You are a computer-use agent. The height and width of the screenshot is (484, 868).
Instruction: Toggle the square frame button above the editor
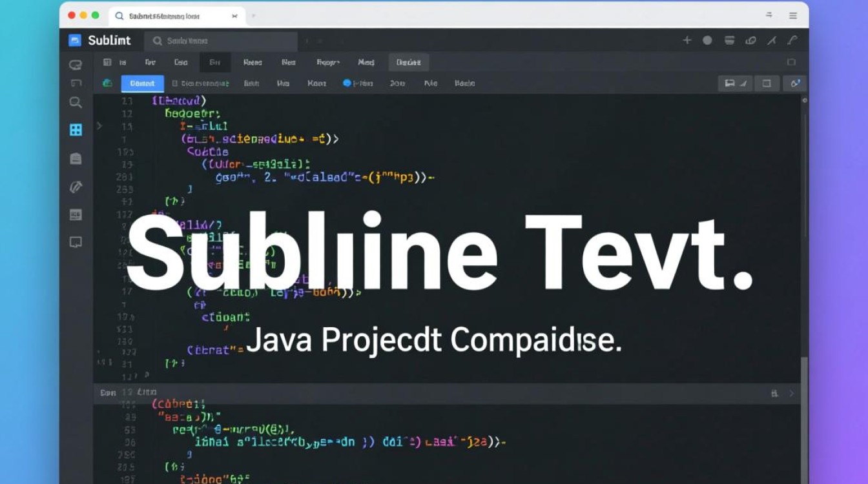coord(766,83)
